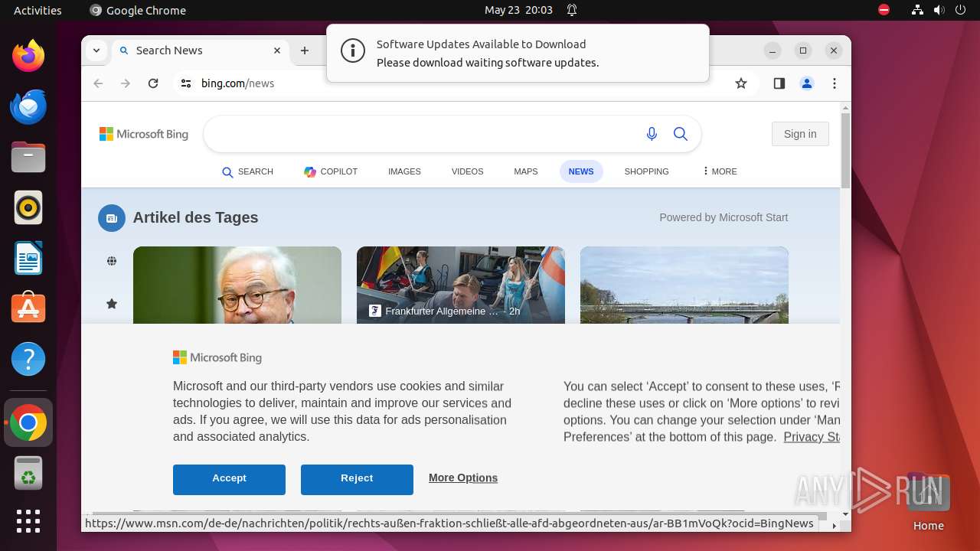Click the Software Updates Available notification
This screenshot has width=980, height=551.
tap(518, 53)
